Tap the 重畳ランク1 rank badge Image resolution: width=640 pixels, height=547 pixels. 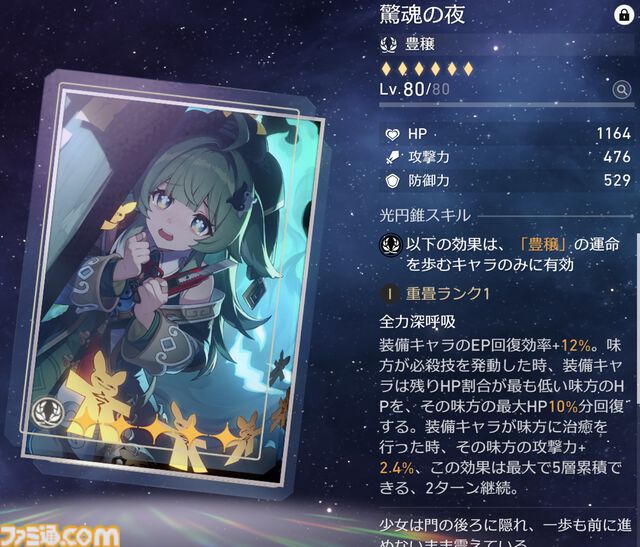[390, 294]
